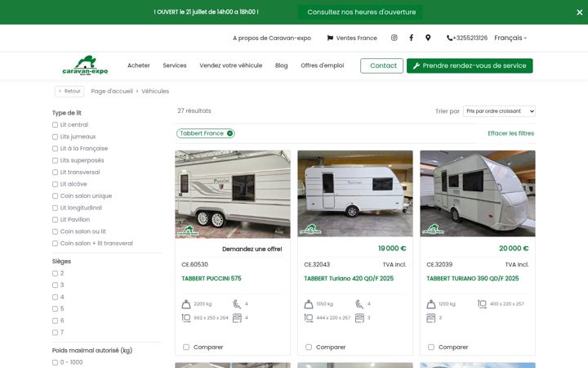The image size is (588, 368).
Task: Open A propos de Caravan-expo
Action: [x=272, y=38]
